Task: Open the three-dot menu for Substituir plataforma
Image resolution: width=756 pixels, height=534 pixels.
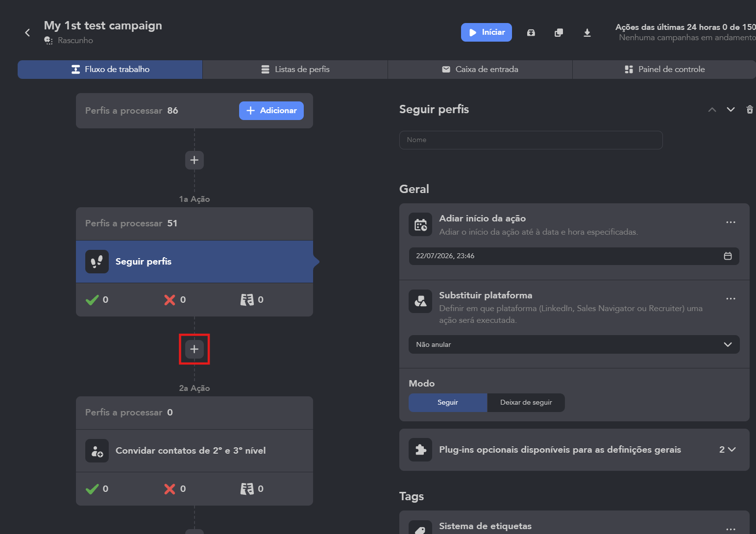Action: [731, 299]
